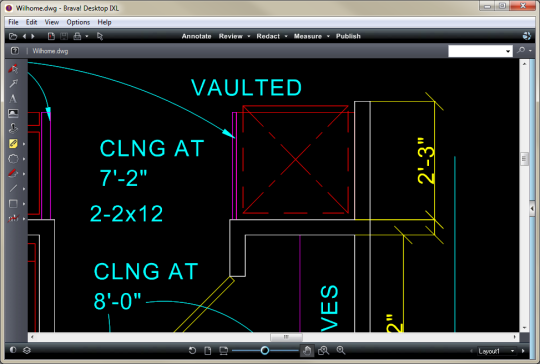
Task: Click the fit page icon
Action: [x=208, y=351]
